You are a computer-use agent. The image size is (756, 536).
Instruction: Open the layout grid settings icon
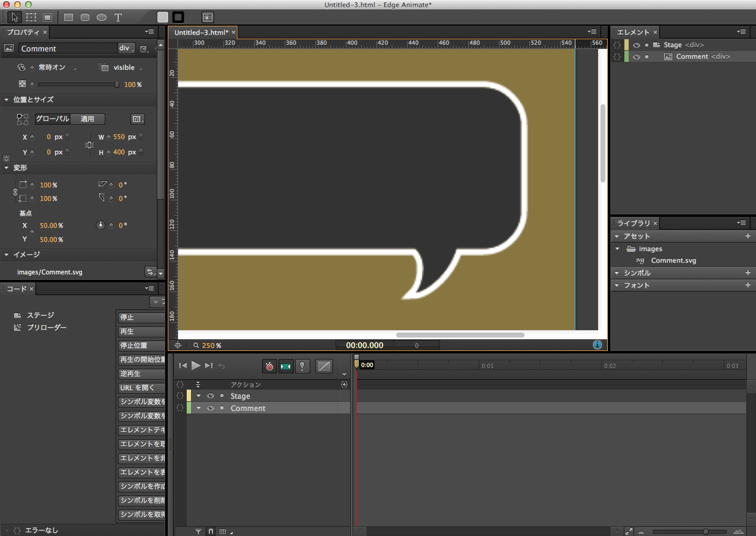(x=208, y=17)
